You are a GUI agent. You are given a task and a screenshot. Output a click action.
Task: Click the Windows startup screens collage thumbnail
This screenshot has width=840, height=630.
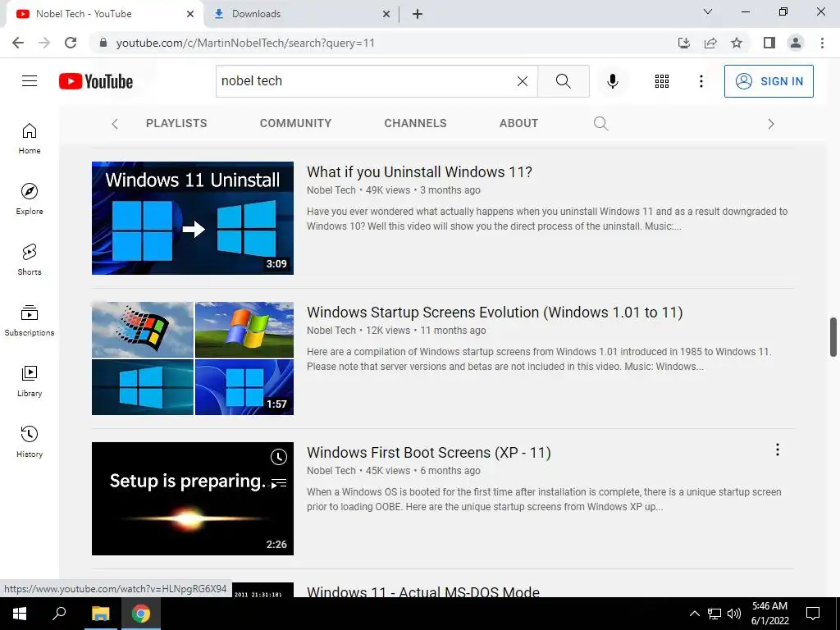tap(192, 358)
